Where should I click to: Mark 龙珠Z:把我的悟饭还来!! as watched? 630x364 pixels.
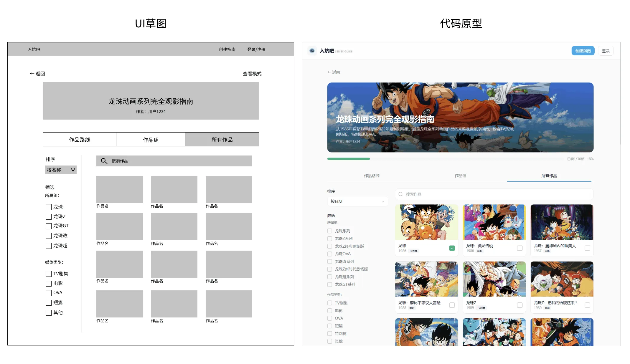click(x=587, y=305)
